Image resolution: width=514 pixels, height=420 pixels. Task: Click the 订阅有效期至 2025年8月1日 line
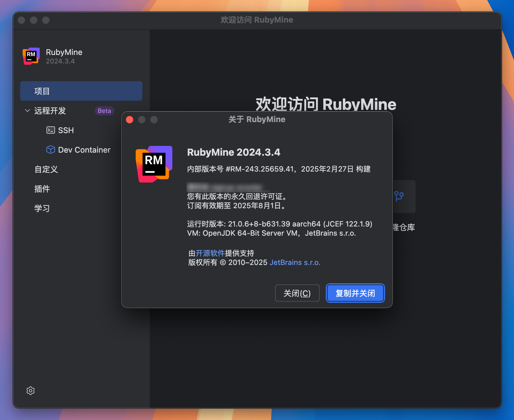(237, 206)
